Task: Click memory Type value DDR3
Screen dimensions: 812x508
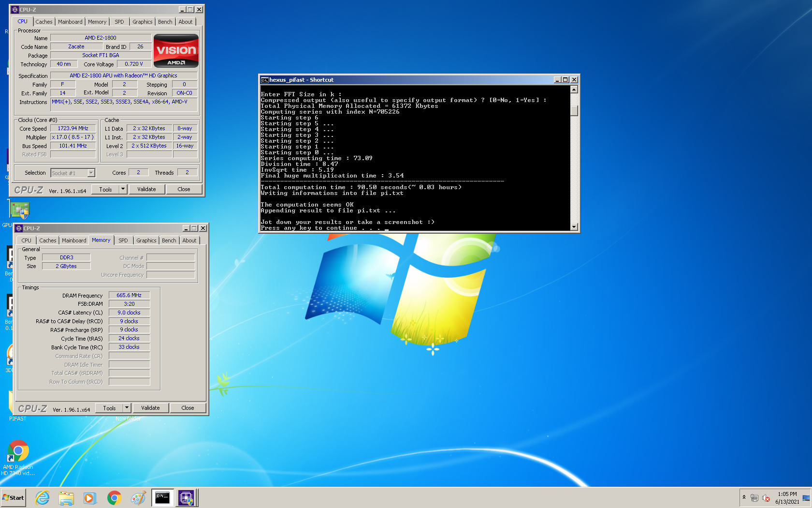Action: click(67, 258)
